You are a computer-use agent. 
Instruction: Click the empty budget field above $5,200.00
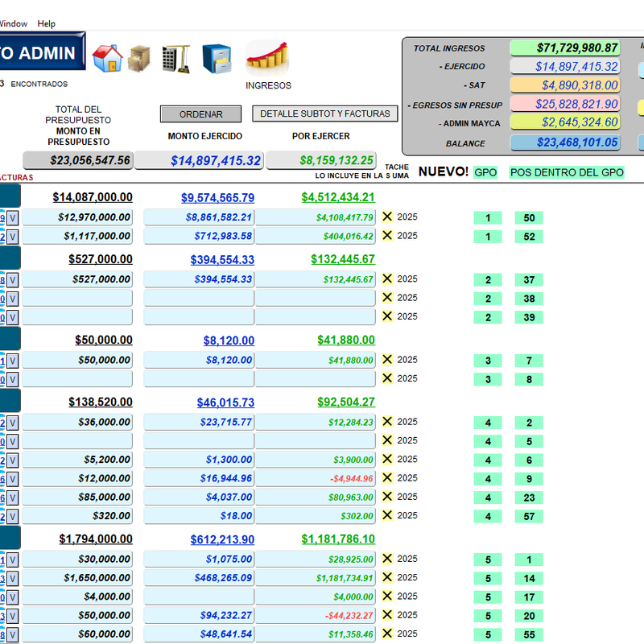[77, 441]
